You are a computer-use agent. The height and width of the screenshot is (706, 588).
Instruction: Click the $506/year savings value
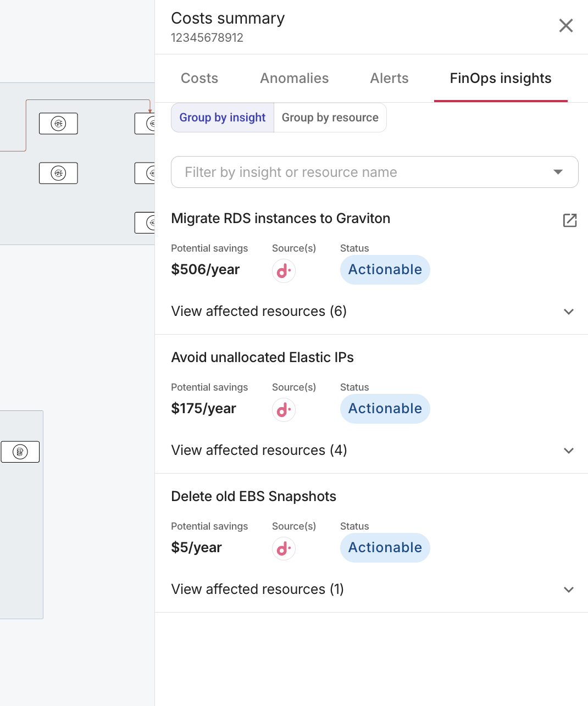(206, 269)
